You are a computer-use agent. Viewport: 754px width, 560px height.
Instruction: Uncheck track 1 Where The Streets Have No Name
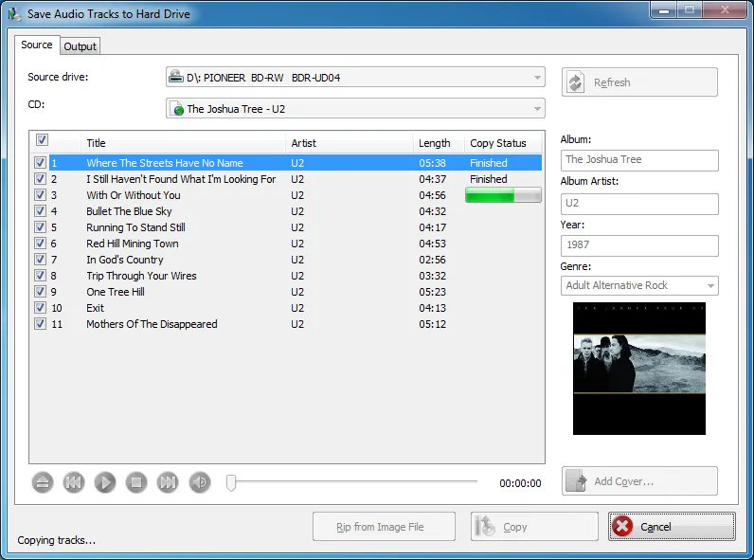pyautogui.click(x=41, y=163)
